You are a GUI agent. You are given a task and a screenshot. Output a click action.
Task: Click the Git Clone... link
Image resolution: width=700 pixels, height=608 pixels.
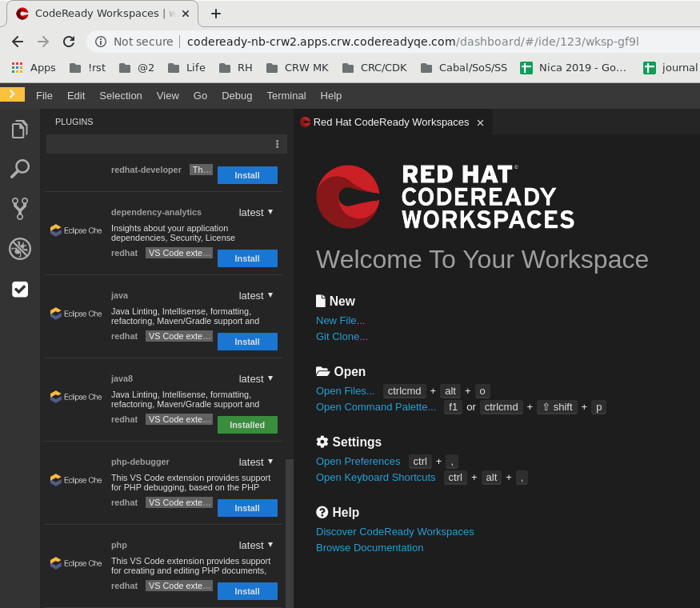pyautogui.click(x=342, y=337)
